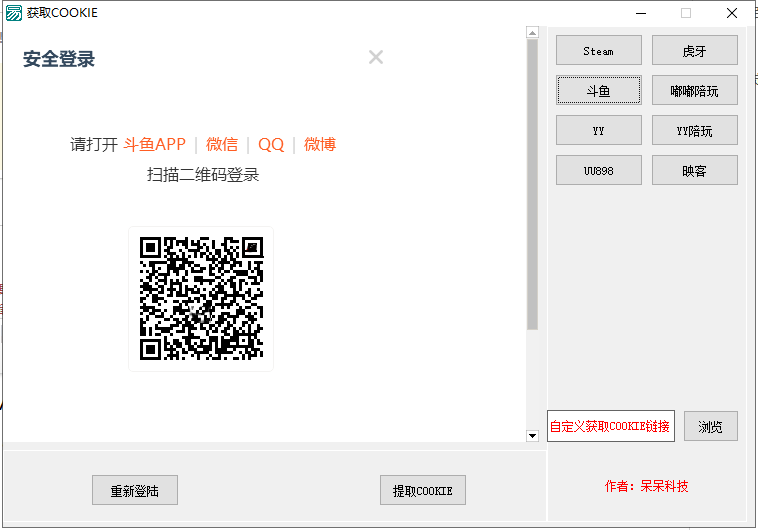Click the 浏览 browse button
Image resolution: width=758 pixels, height=530 pixels.
point(711,426)
